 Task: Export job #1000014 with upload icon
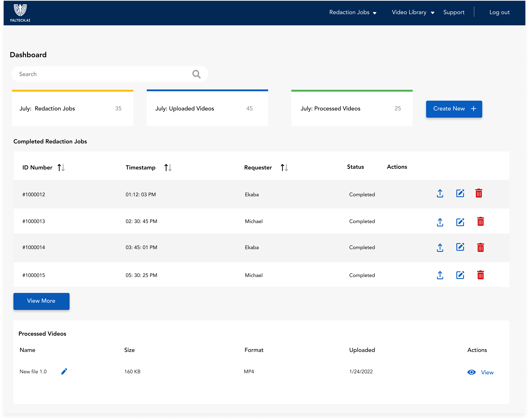click(x=440, y=247)
